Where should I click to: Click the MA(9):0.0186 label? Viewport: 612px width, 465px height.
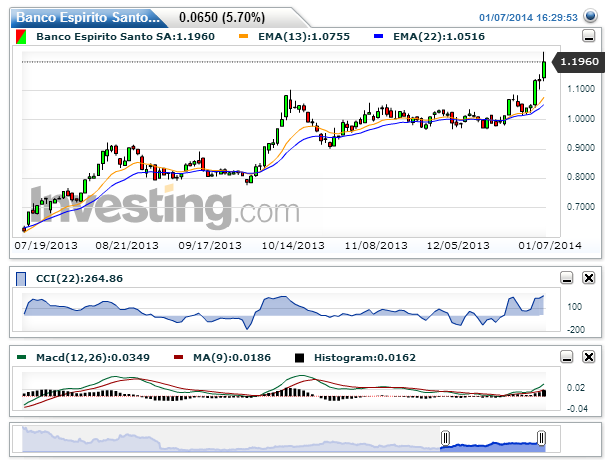pos(231,358)
